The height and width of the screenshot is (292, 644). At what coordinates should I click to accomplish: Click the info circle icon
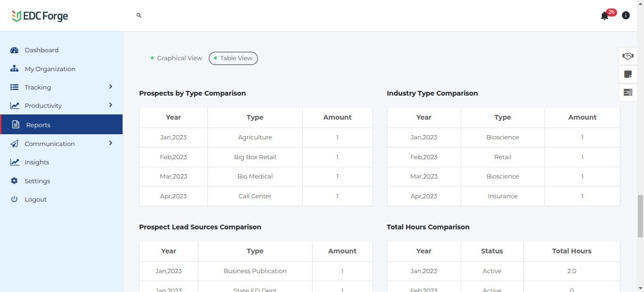click(626, 16)
